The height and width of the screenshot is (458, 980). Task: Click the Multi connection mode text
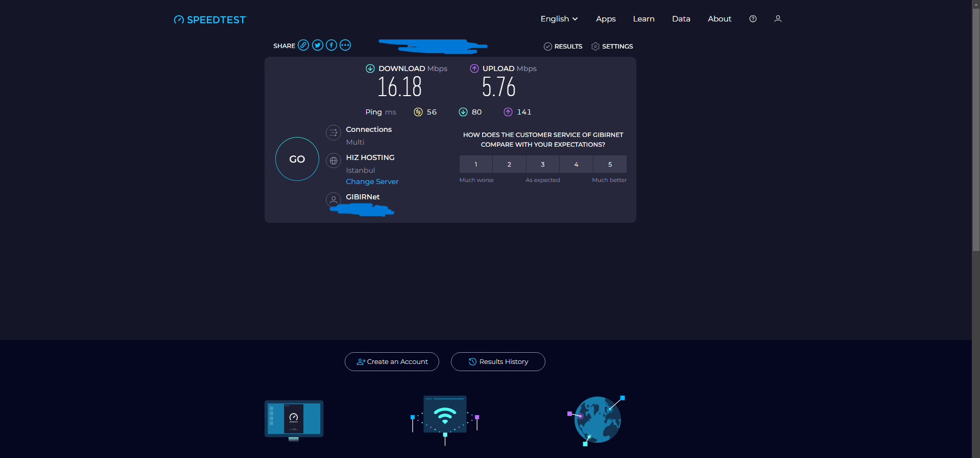click(355, 142)
